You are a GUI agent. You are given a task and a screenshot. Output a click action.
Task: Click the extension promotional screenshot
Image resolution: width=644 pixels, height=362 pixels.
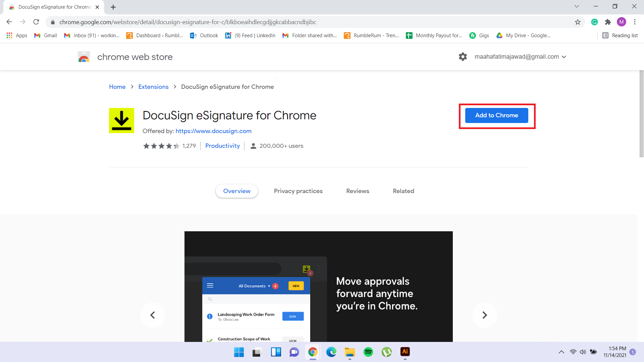(319, 287)
